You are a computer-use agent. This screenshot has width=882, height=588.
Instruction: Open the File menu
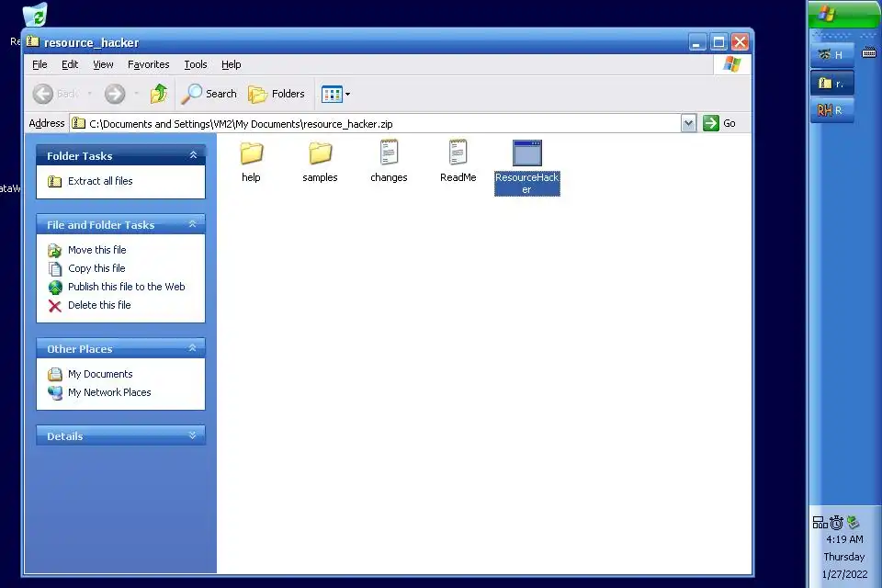tap(40, 64)
